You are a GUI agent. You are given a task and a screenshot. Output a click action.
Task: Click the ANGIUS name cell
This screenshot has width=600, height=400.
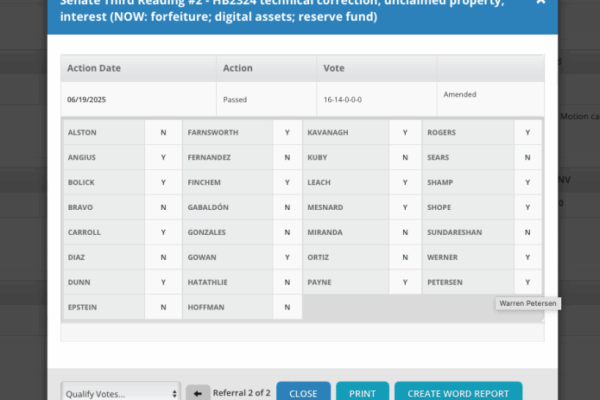pos(104,157)
